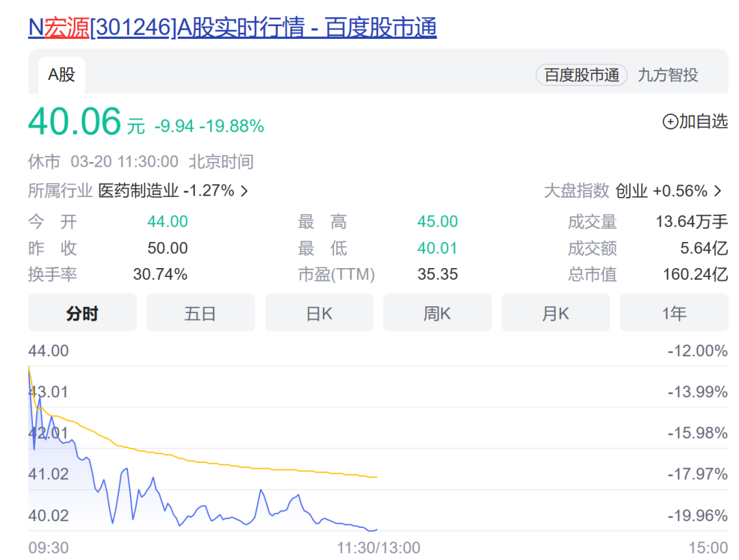Screen dimensions: 739x560
Task: Select the 1年 chart tab
Action: (674, 312)
